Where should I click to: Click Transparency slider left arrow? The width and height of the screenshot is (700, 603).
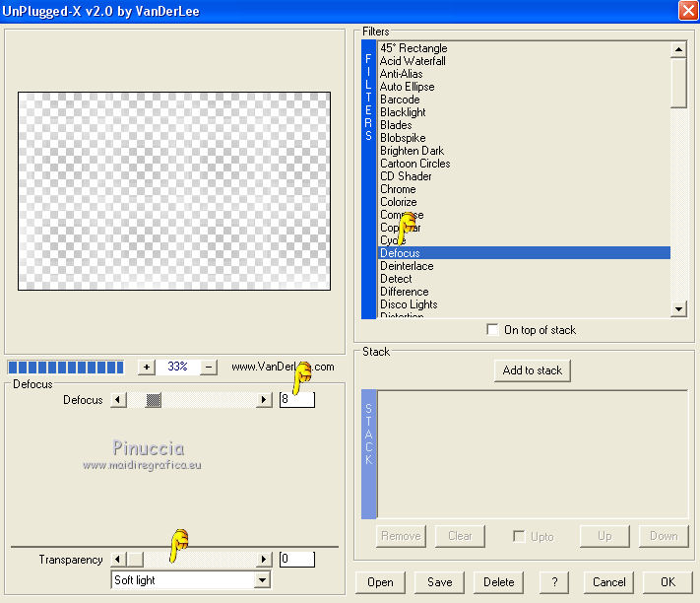(118, 559)
